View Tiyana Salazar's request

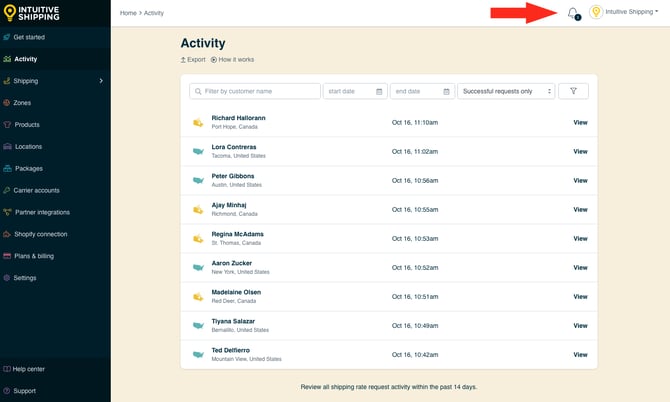(580, 326)
